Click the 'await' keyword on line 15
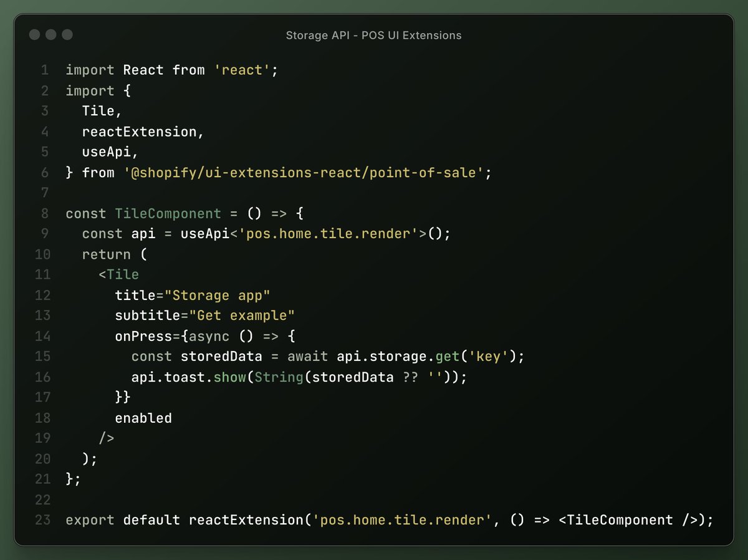This screenshot has width=748, height=560. point(307,357)
